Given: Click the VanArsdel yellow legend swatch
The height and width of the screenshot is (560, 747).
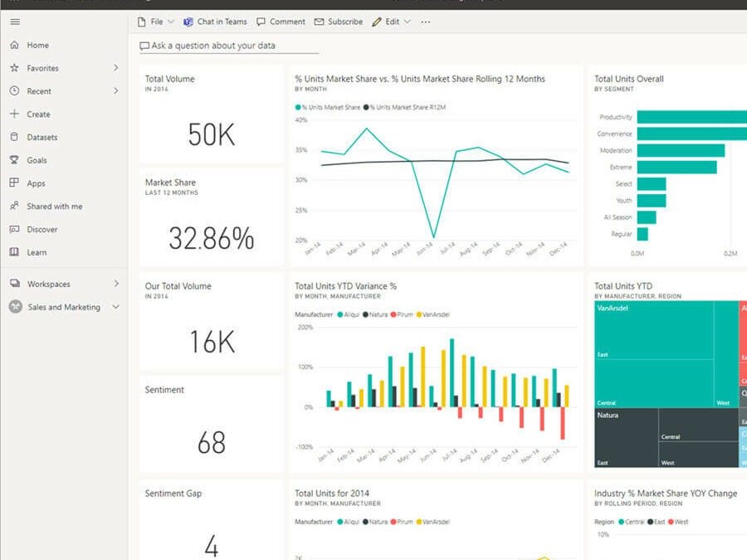Looking at the screenshot, I should coord(418,314).
